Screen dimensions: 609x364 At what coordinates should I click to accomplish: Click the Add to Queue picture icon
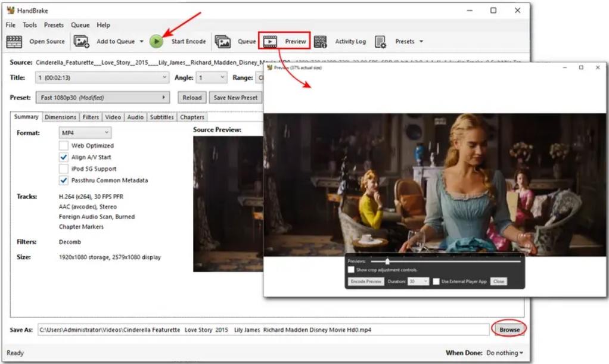[x=82, y=42]
